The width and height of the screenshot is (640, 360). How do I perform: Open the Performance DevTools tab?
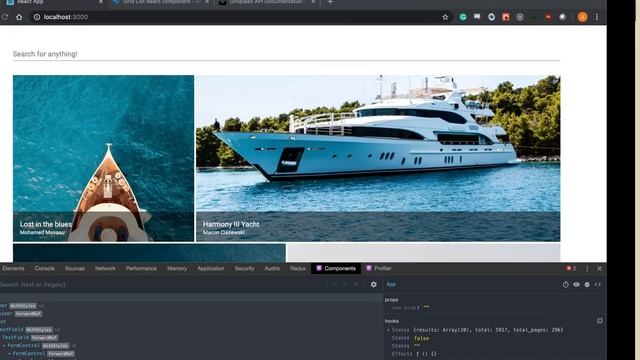pos(141,268)
